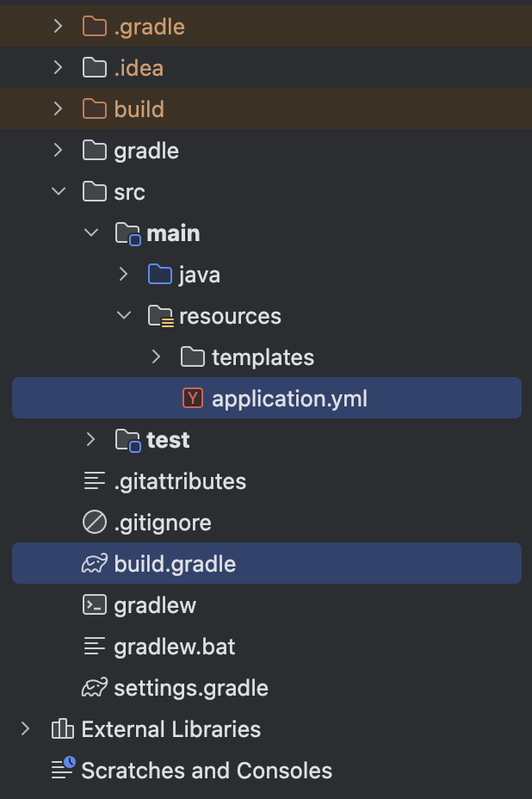Collapse the src directory
Viewport: 532px width, 799px height.
[x=58, y=192]
